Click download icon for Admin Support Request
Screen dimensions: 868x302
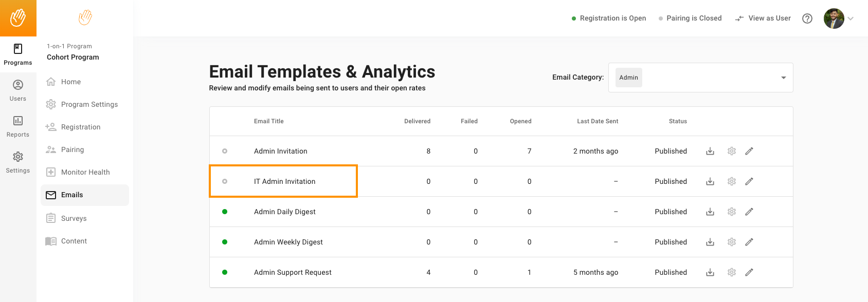[x=710, y=272]
